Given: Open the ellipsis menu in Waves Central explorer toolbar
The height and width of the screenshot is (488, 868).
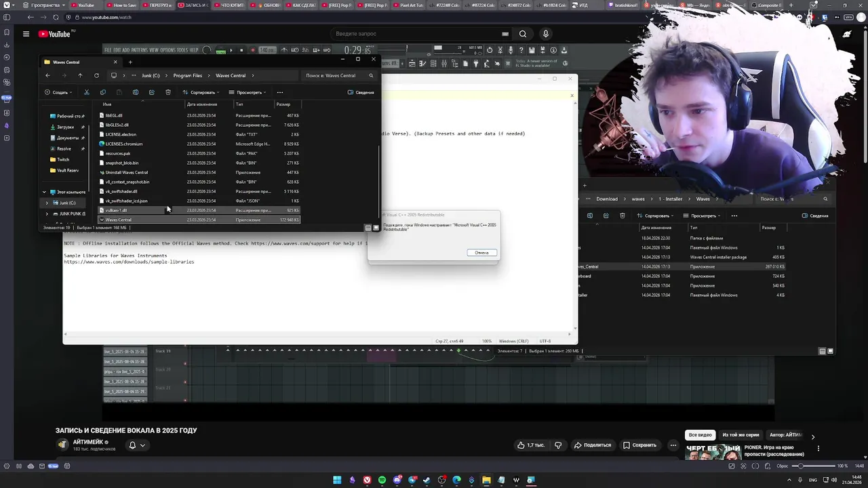Looking at the screenshot, I should 279,92.
